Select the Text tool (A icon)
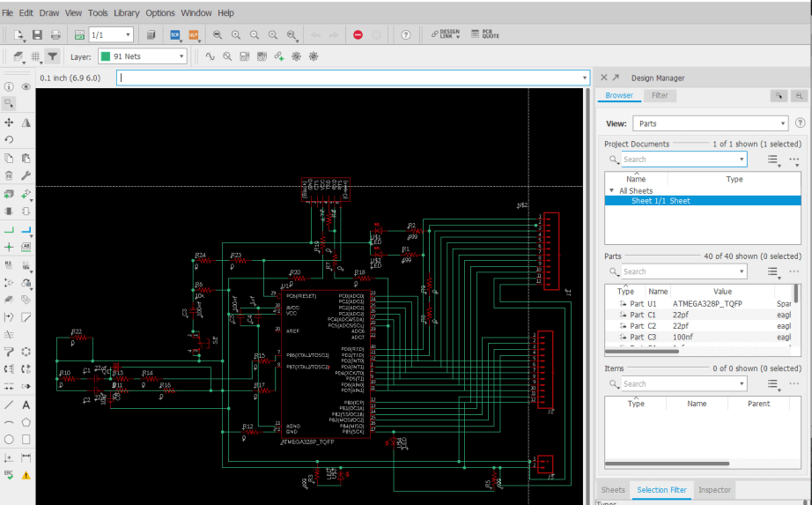812x505 pixels. tap(26, 405)
